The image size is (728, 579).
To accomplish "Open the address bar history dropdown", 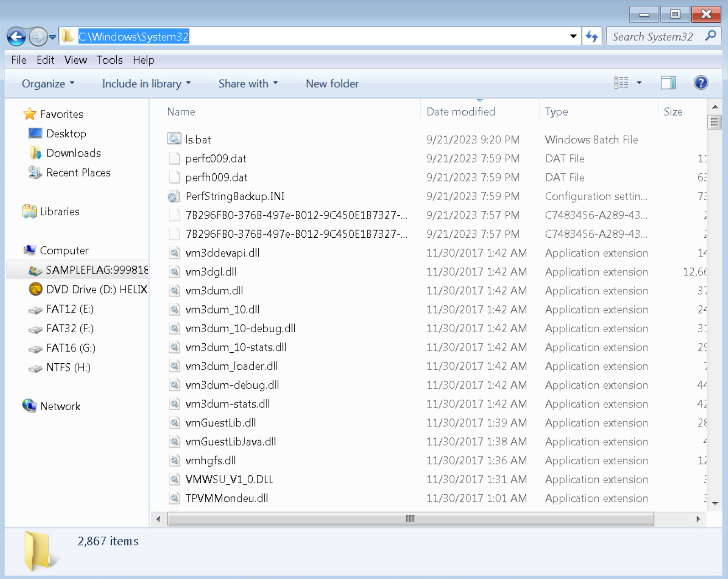I will pos(573,36).
